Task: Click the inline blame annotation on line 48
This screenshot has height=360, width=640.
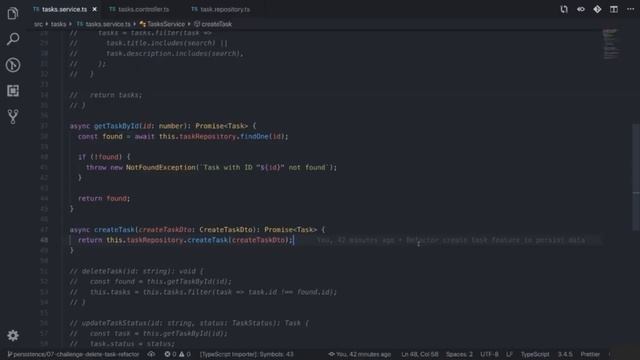Action: [x=451, y=240]
